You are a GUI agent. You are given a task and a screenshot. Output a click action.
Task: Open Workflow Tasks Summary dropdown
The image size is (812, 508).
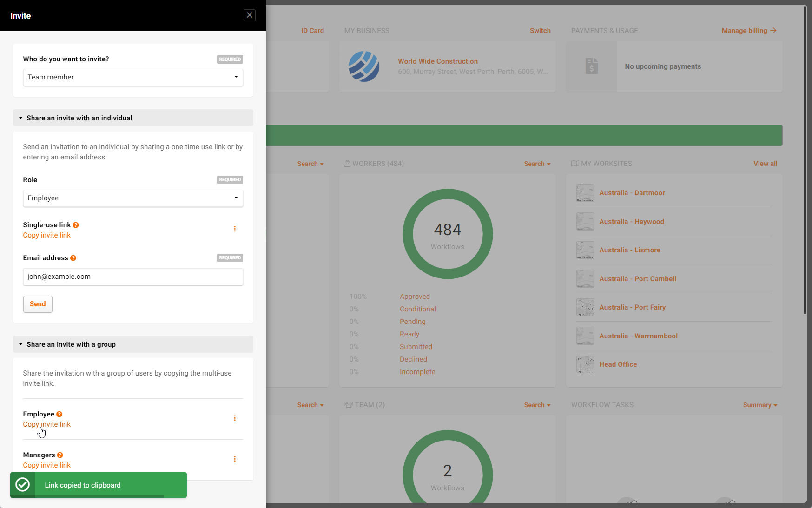click(760, 405)
